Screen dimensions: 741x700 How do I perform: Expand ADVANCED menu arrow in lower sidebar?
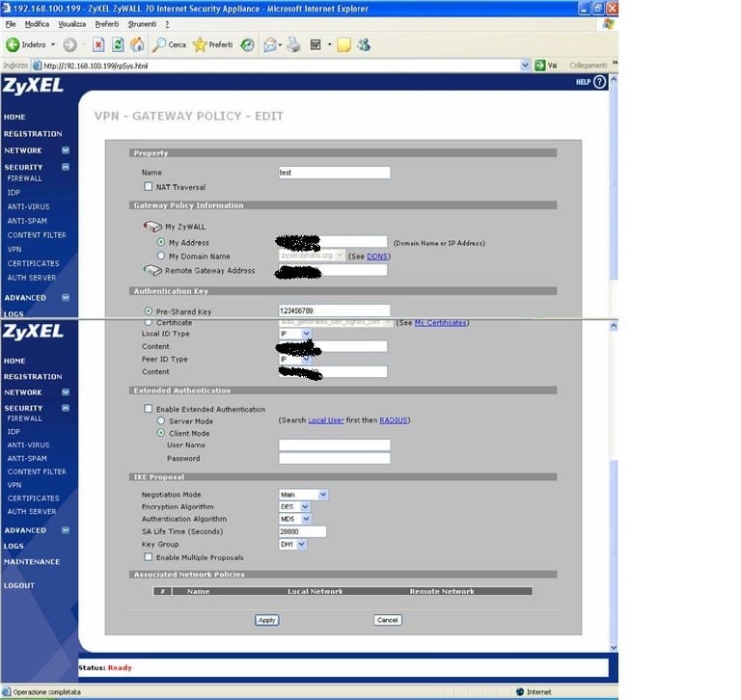pyautogui.click(x=66, y=530)
